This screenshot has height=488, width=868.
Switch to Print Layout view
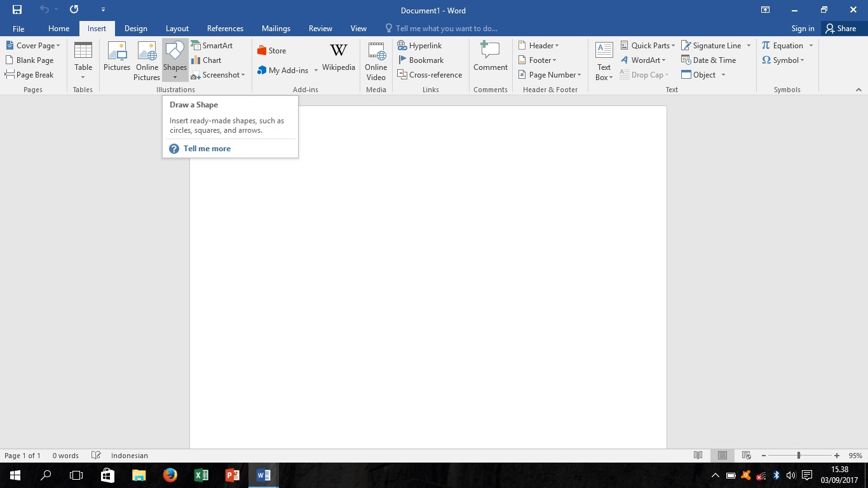pos(722,456)
